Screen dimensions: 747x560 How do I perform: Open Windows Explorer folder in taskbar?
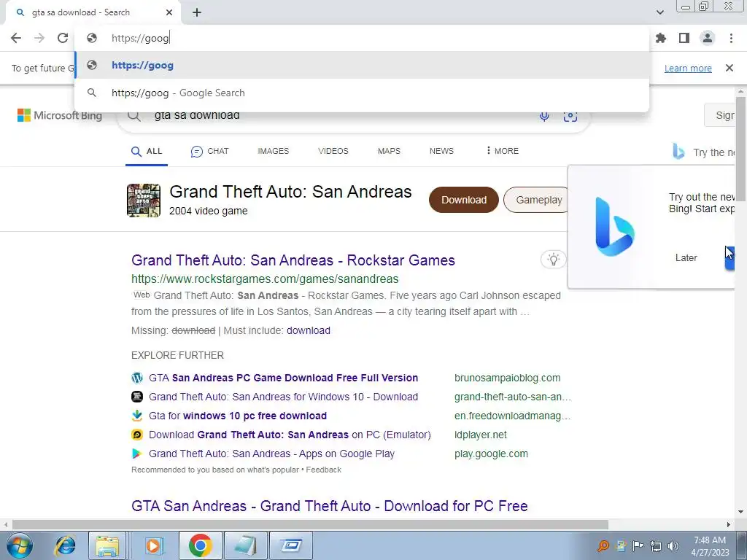click(107, 545)
